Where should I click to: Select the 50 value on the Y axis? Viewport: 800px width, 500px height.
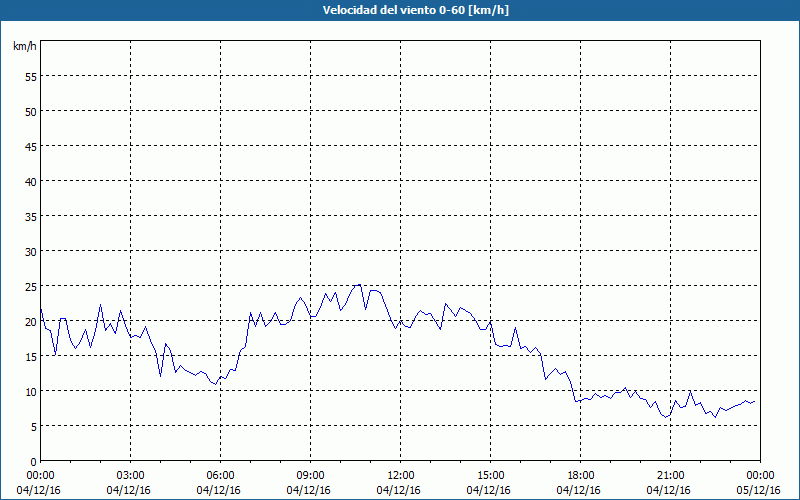(x=31, y=112)
